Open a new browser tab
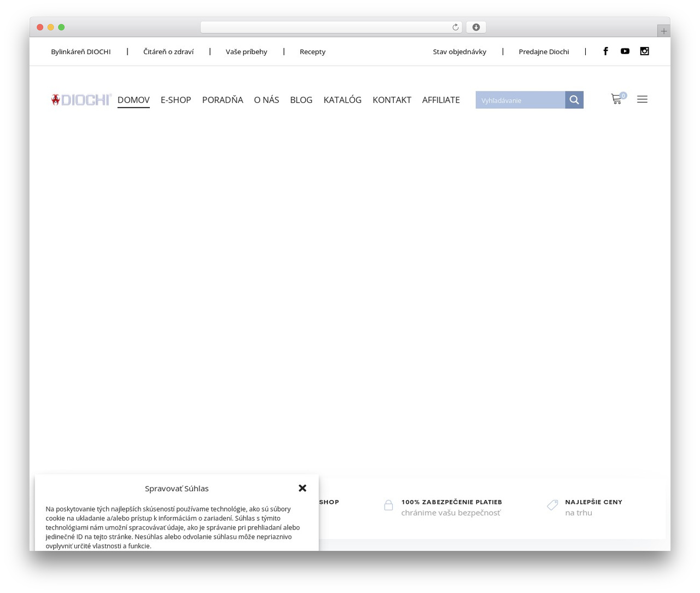The image size is (700, 593). coord(664,31)
